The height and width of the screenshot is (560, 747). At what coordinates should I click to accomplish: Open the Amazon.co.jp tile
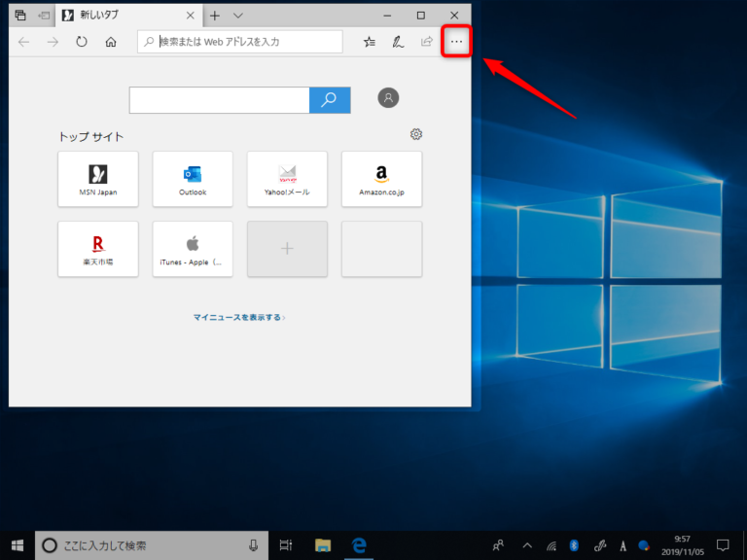(381, 179)
